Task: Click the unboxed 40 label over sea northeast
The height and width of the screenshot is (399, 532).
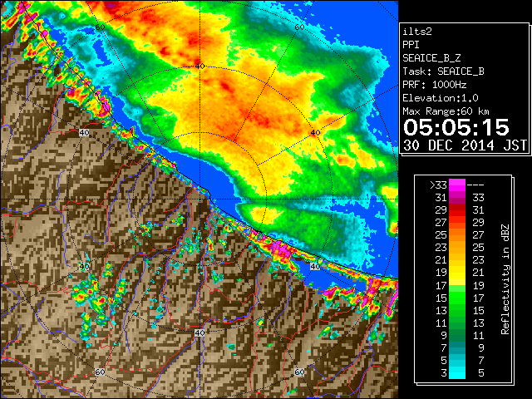Action: point(315,133)
